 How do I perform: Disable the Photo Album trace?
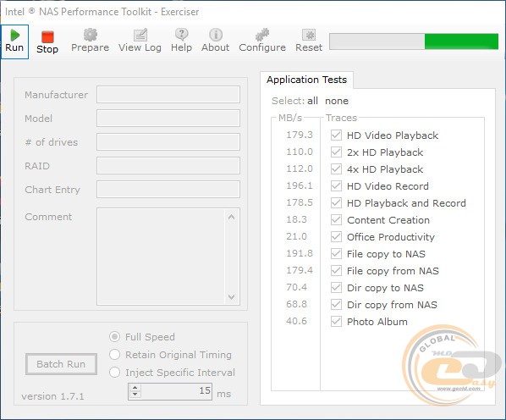[336, 321]
